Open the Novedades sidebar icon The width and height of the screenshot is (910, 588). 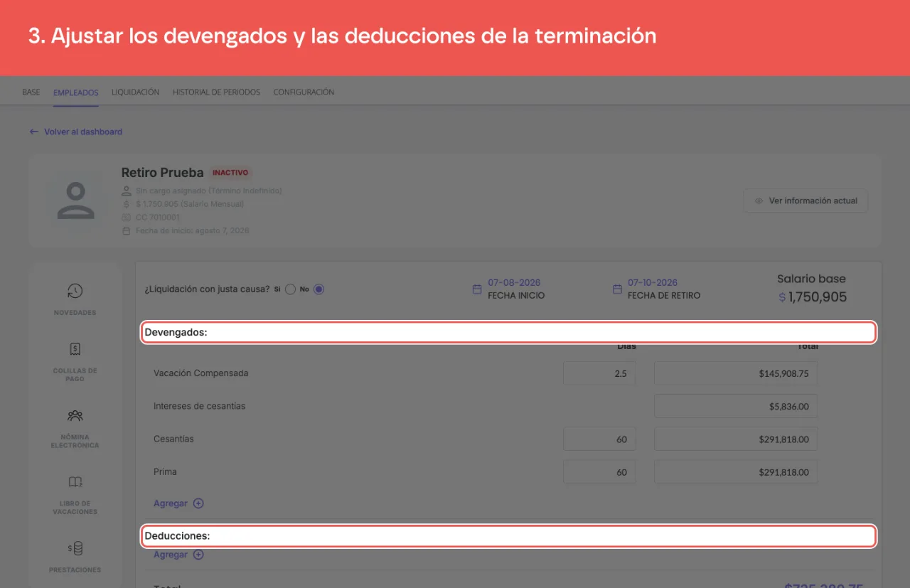point(75,291)
